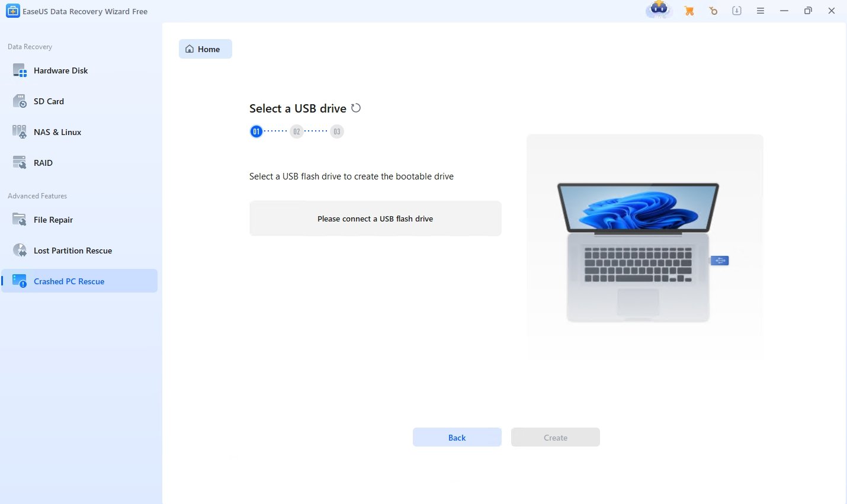Open File Repair feature
The width and height of the screenshot is (847, 504).
coord(53,220)
